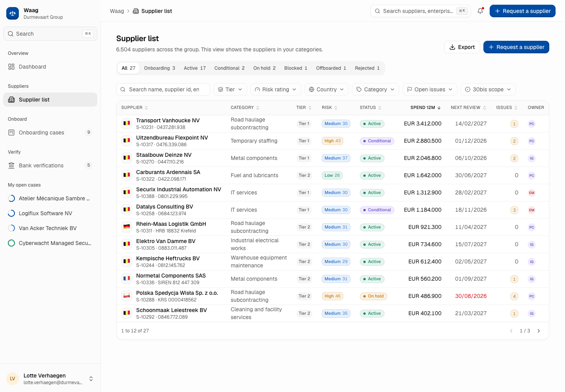Click the global search suppliers field
Viewport: 565px width, 392px height.
(421, 11)
